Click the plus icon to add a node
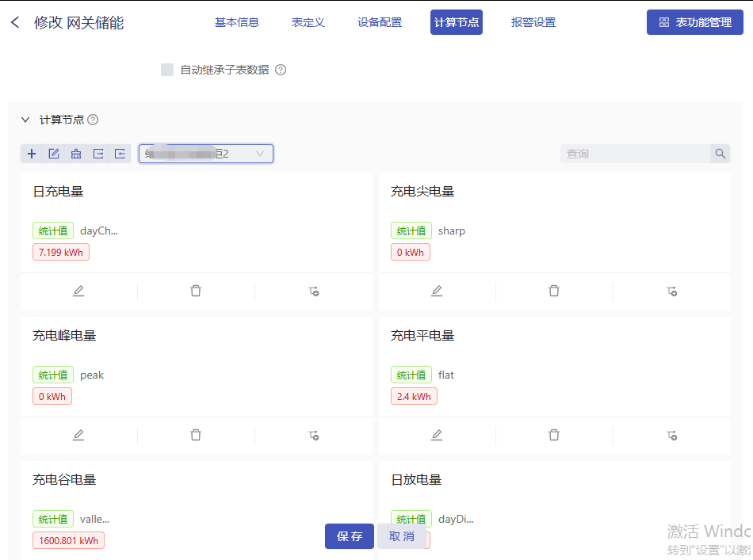 click(32, 154)
